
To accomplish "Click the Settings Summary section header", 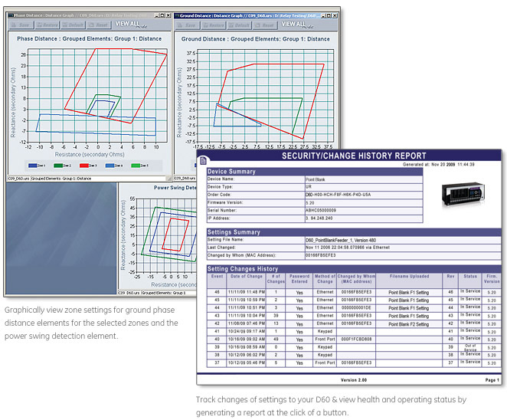I will (354, 232).
